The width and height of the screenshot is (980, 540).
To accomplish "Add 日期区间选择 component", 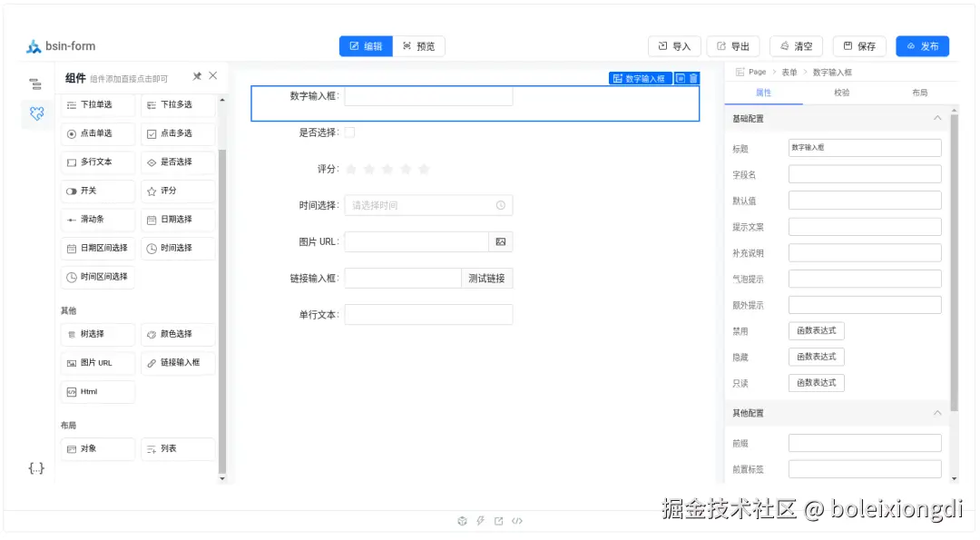I will (98, 249).
